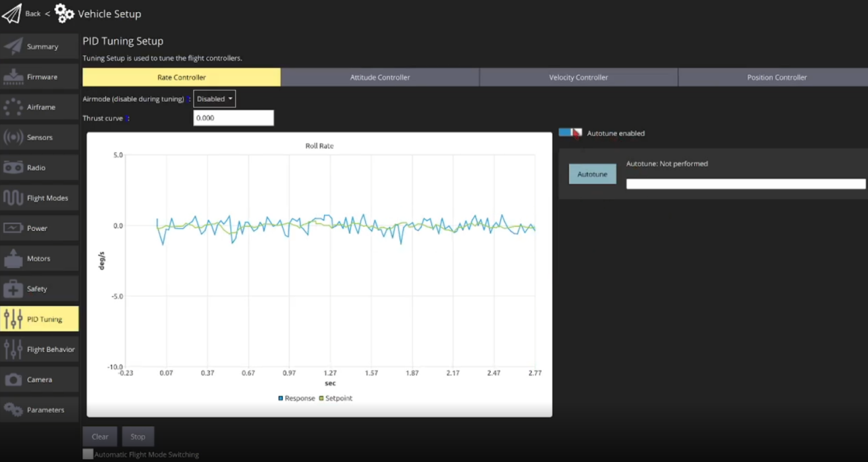Click the Stop button below chart
The width and height of the screenshot is (868, 462).
(x=138, y=436)
